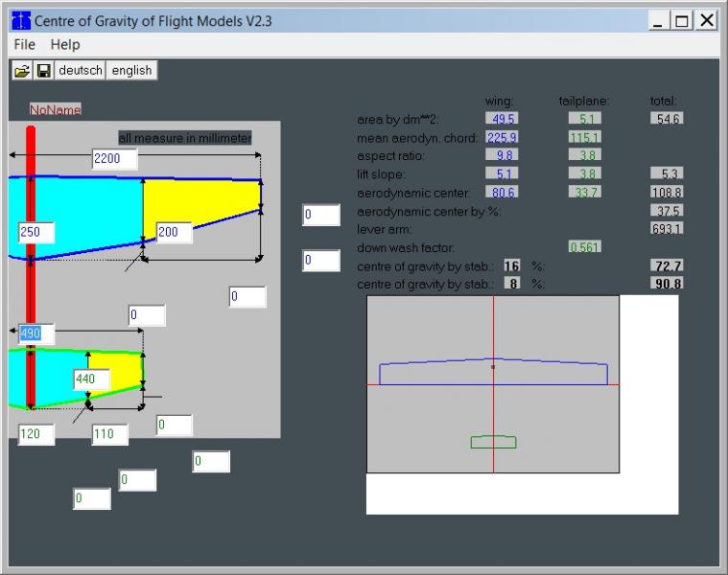Click the application icon in the title bar
The image size is (728, 575).
pos(19,20)
